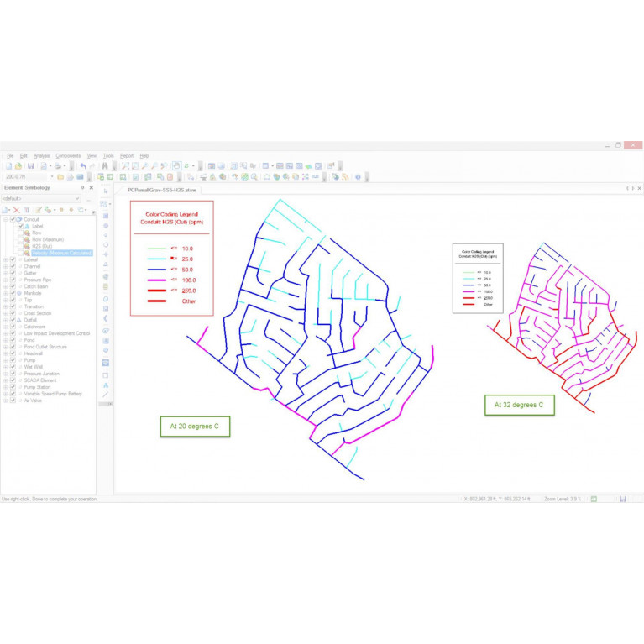Open the Analysis menu

point(41,155)
